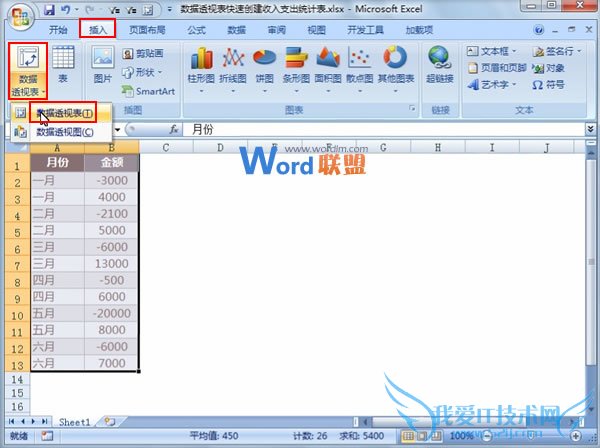Click the zoom slider in status bar
600x448 pixels.
531,436
